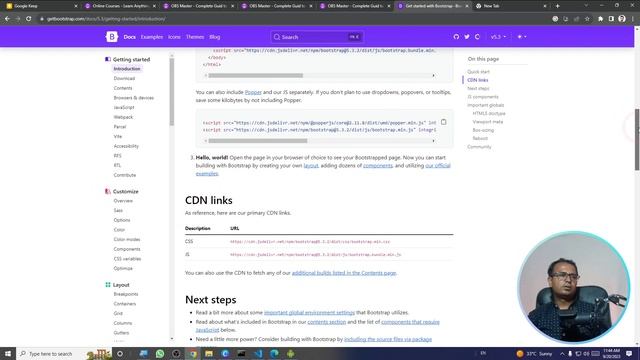Open the Icons navbar item
The image size is (640, 360).
[174, 37]
